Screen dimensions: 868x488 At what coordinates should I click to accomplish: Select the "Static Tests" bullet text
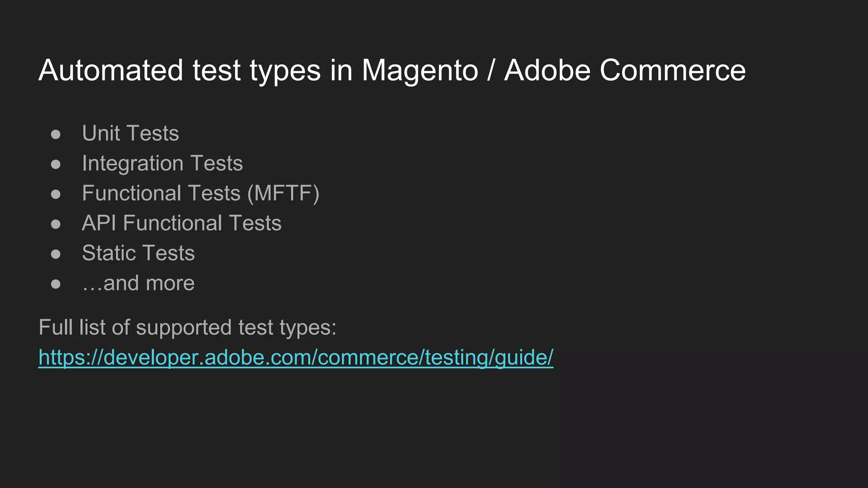pyautogui.click(x=138, y=253)
